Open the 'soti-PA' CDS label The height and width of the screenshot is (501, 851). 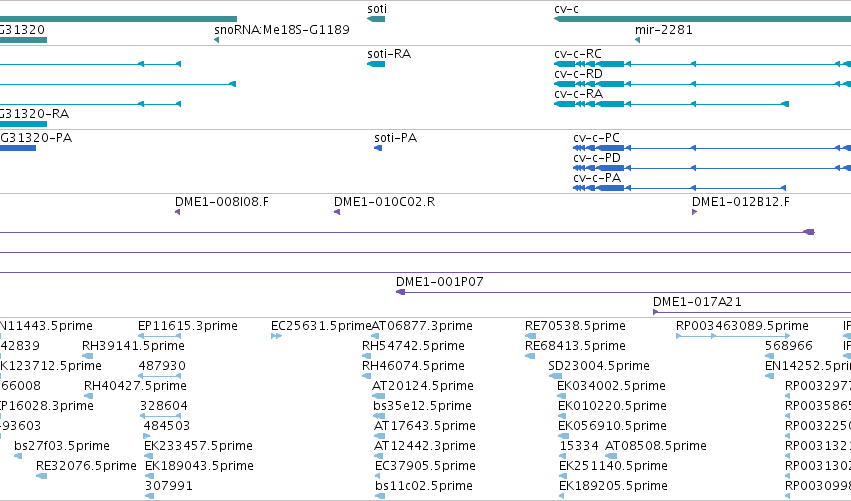[x=395, y=138]
